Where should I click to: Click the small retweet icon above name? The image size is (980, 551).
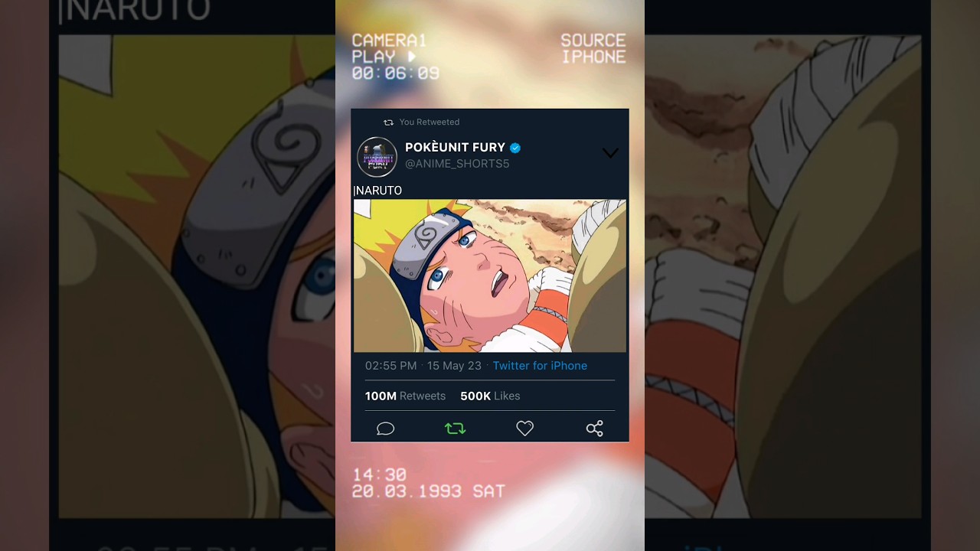tap(388, 122)
